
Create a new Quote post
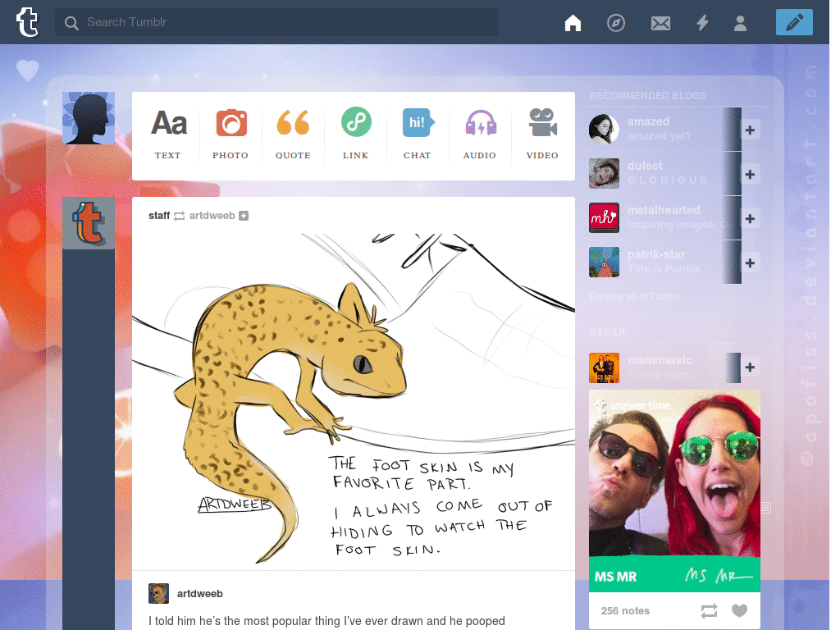point(293,134)
